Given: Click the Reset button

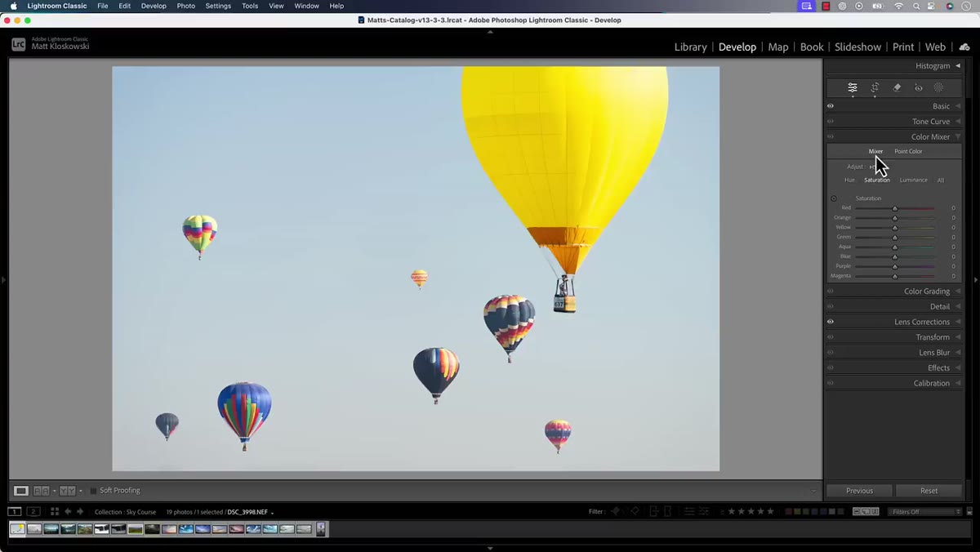Looking at the screenshot, I should [x=929, y=491].
